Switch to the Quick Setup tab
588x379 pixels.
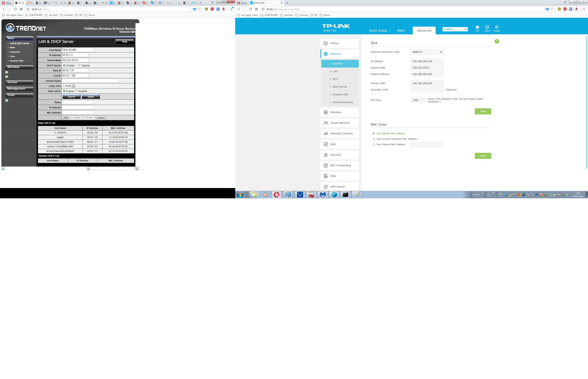pos(378,30)
